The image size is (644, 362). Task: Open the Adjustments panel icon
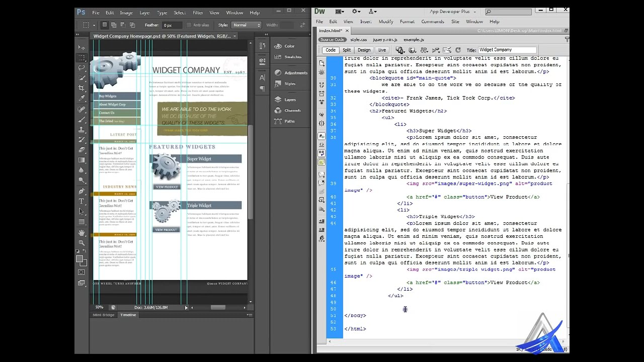click(278, 73)
